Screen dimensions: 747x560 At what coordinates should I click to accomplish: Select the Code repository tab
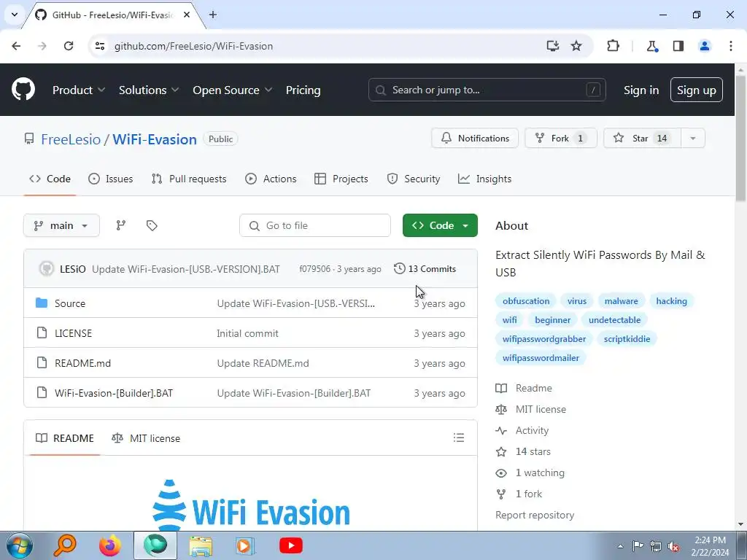coord(50,179)
